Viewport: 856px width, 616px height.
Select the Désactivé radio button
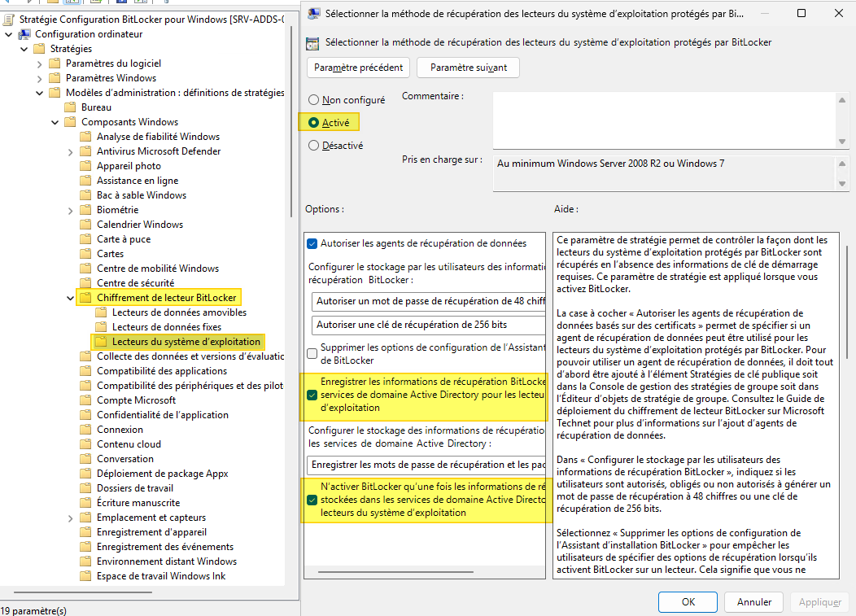coord(313,145)
